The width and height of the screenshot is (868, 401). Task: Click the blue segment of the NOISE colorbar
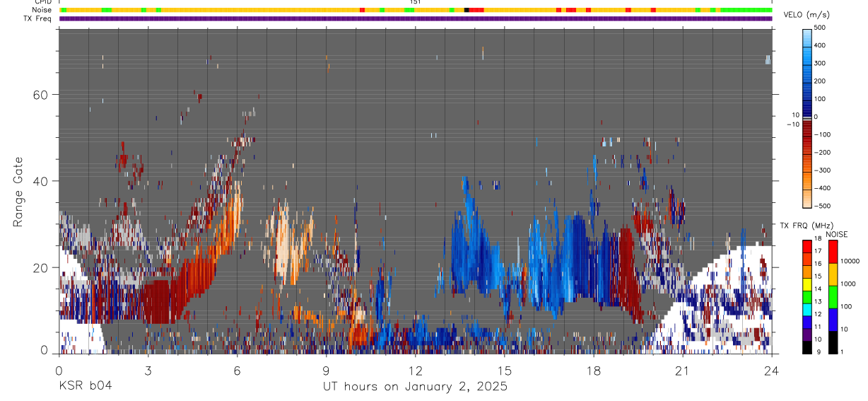(x=832, y=319)
